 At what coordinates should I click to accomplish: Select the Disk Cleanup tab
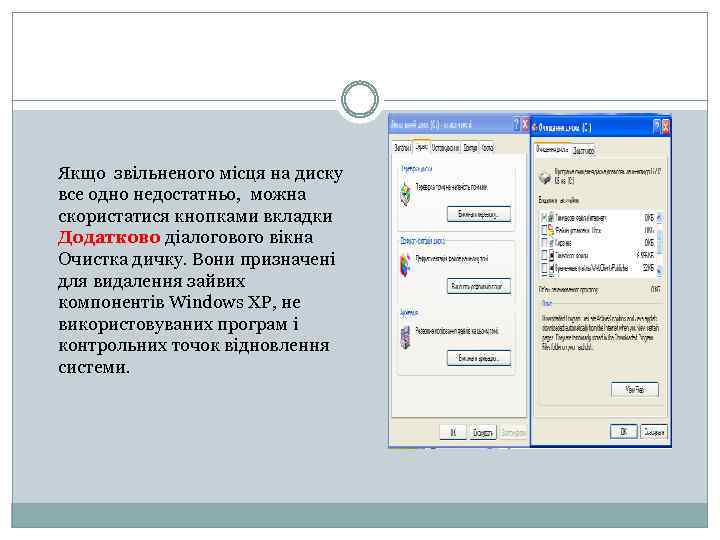pyautogui.click(x=552, y=150)
